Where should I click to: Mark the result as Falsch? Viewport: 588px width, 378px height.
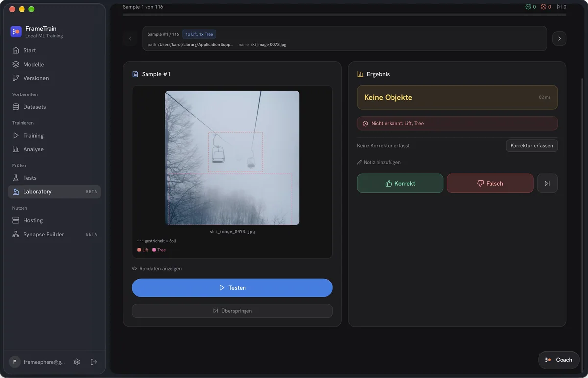point(490,183)
